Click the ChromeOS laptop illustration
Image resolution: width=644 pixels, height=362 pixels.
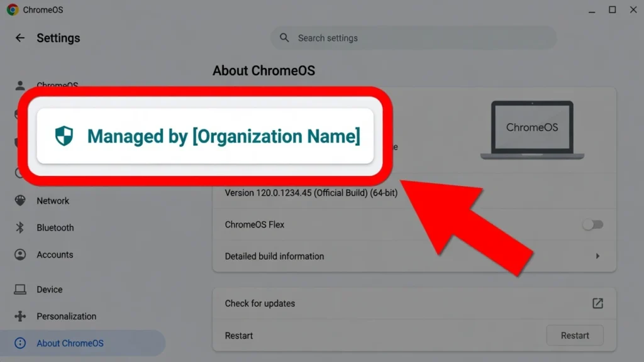(x=532, y=129)
